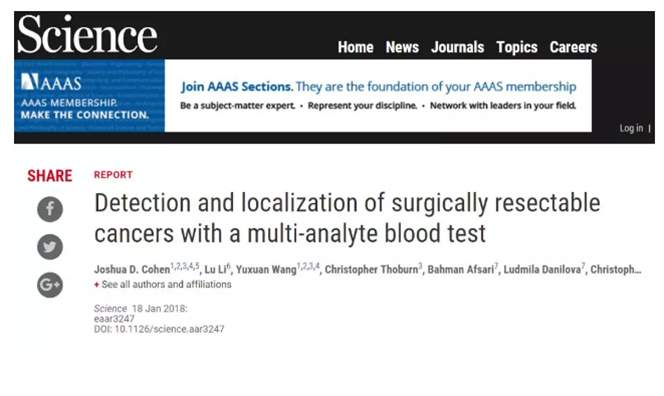Click author name Christopher Thoburn
The image size is (664, 396).
(371, 269)
